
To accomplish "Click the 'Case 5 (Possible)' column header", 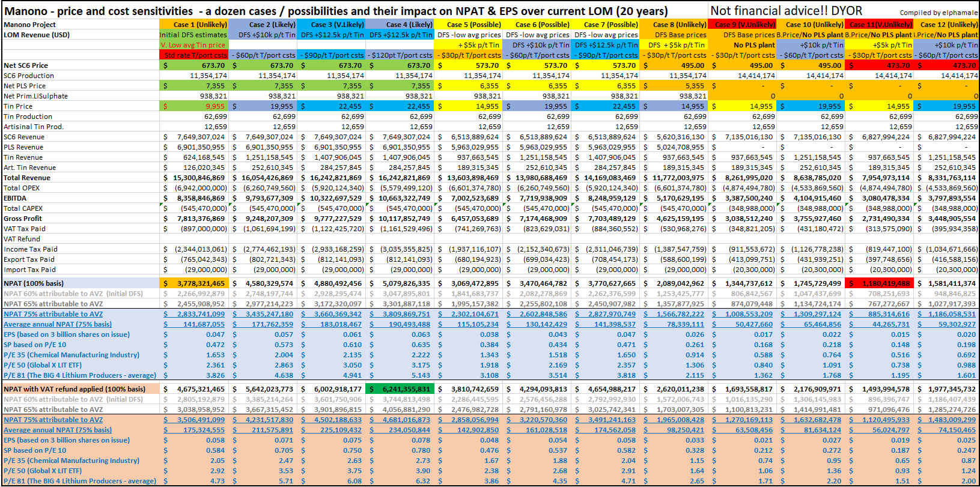I will pyautogui.click(x=468, y=25).
